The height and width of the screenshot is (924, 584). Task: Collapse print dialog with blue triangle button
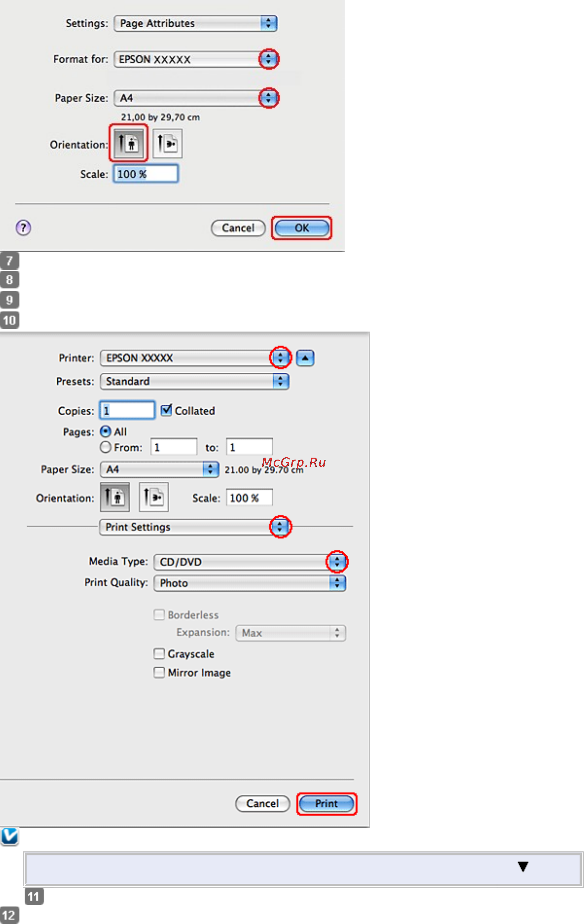point(305,357)
